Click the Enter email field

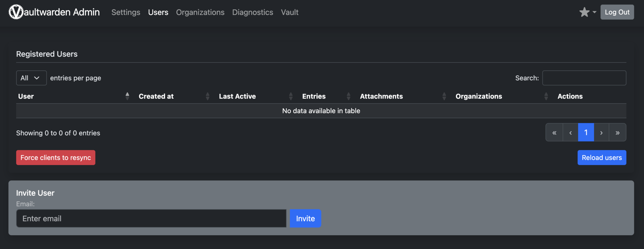click(x=151, y=219)
